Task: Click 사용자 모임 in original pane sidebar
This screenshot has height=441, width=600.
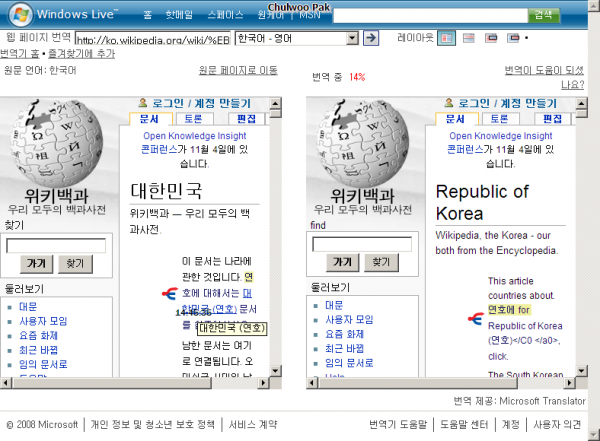Action: 43,321
